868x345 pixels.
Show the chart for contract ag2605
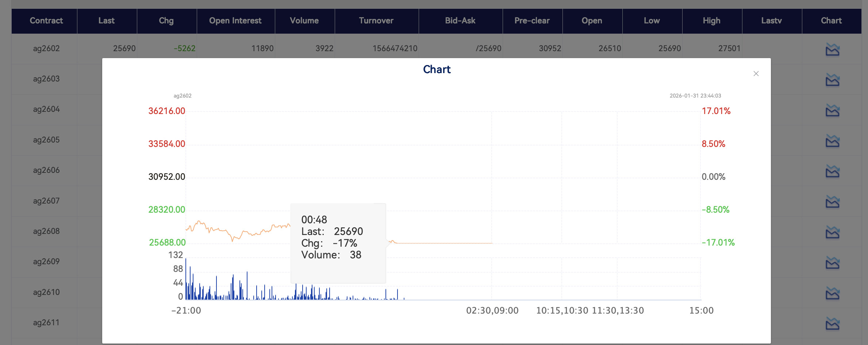click(832, 141)
